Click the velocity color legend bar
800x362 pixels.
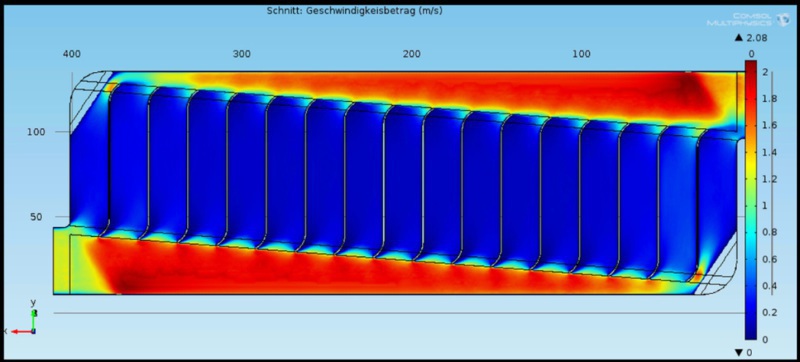751,200
